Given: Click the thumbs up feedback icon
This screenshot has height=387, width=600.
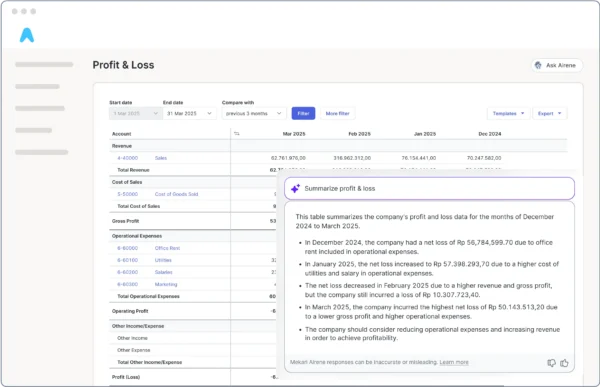Looking at the screenshot, I should pyautogui.click(x=564, y=363).
